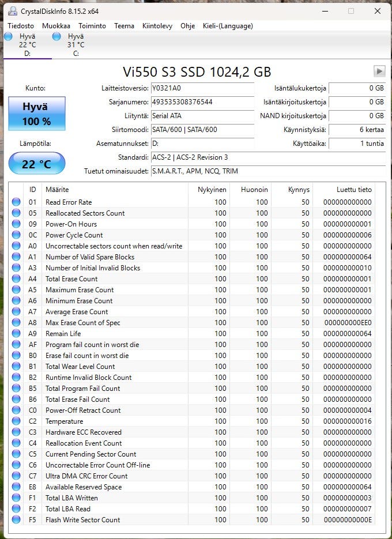
Task: Click status icon of Number of Valid Spare Blocks
Action: click(16, 257)
